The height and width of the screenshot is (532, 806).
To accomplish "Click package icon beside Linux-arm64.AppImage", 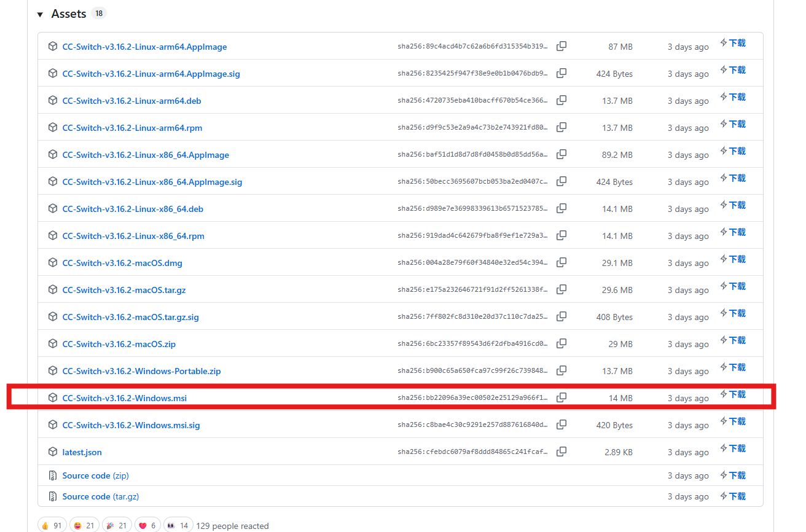I will [x=53, y=47].
